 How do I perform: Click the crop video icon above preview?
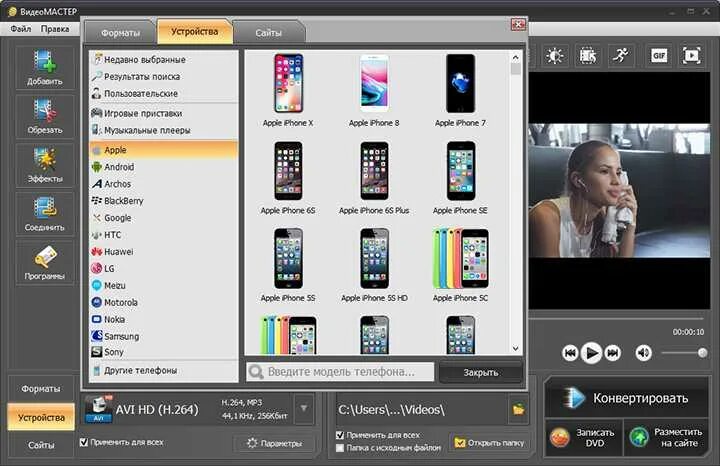pyautogui.click(x=588, y=56)
